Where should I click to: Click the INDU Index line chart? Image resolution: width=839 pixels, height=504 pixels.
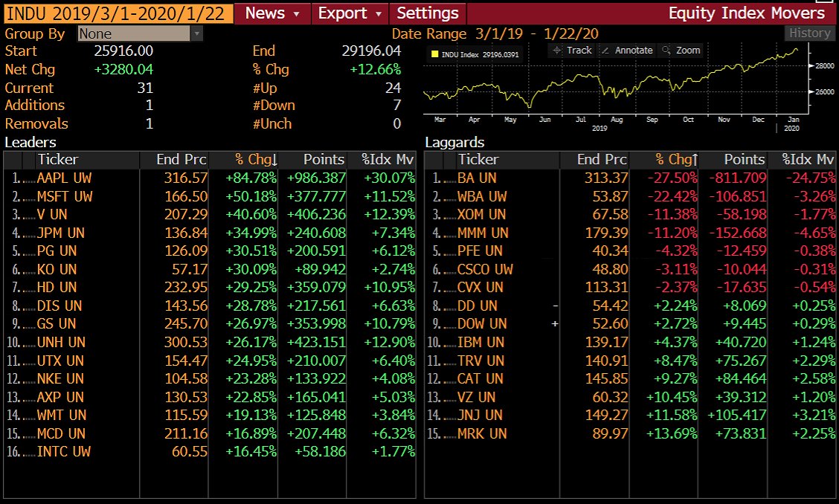[615, 80]
